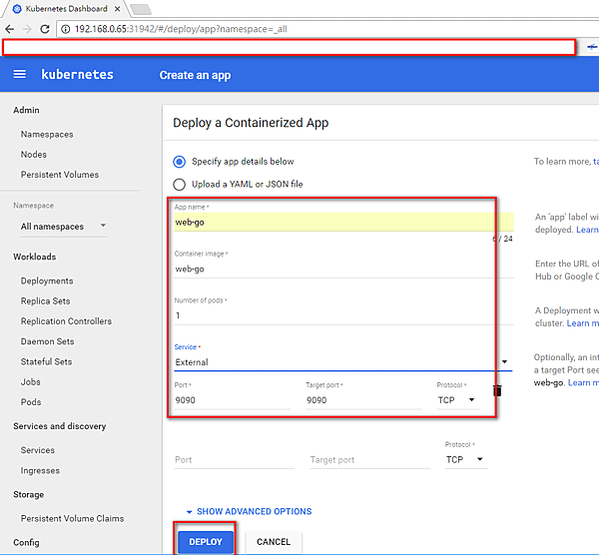The height and width of the screenshot is (555, 599).
Task: Click Services and discovery heading
Action: click(60, 426)
